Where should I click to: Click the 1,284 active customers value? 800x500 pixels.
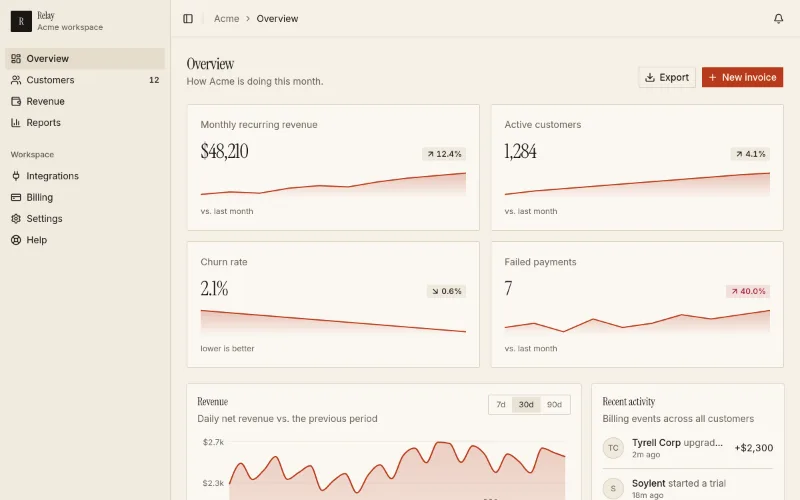coord(520,151)
